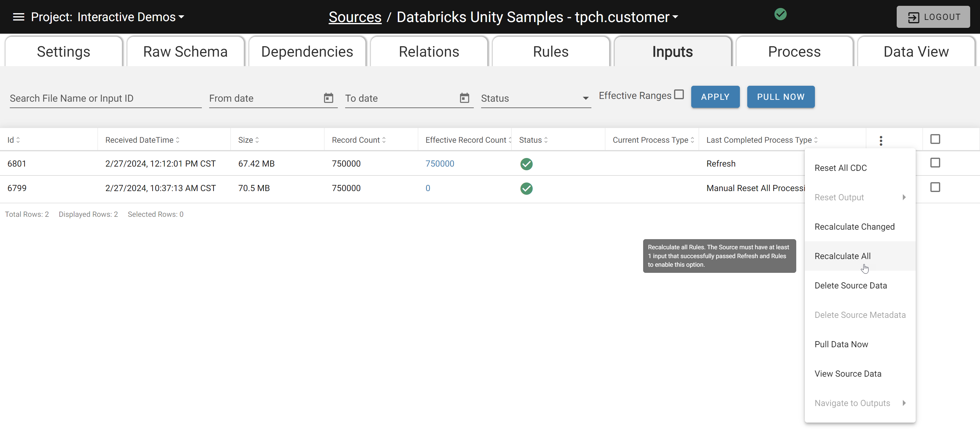Open the three-dot table actions menu
This screenshot has height=429, width=980.
pyautogui.click(x=881, y=140)
